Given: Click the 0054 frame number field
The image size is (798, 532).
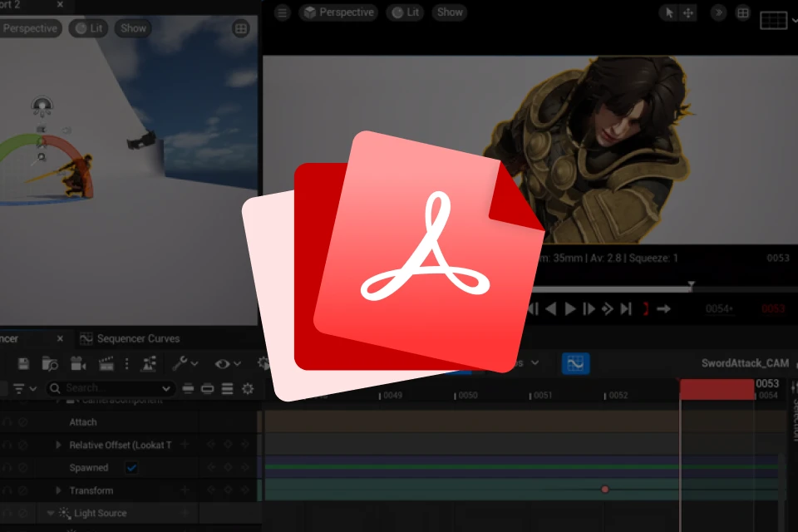Looking at the screenshot, I should [x=719, y=308].
